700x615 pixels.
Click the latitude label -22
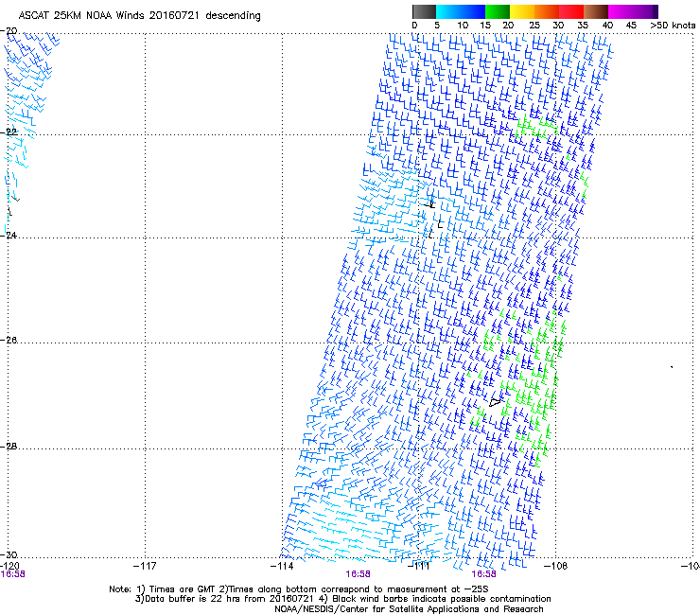pyautogui.click(x=9, y=132)
